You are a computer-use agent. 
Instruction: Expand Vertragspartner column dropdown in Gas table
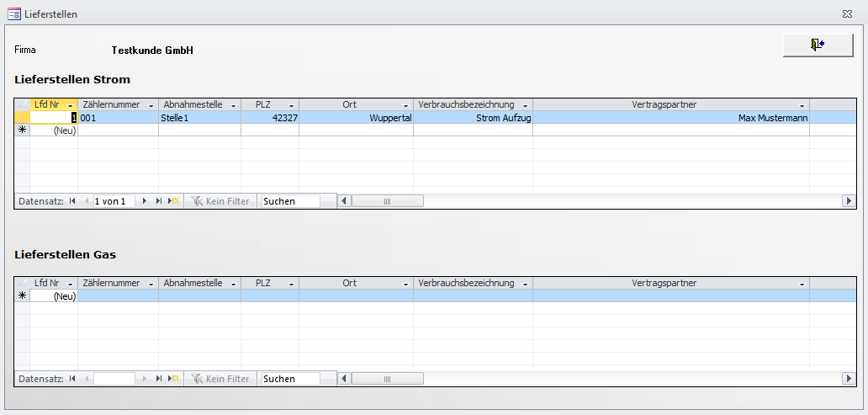(802, 285)
